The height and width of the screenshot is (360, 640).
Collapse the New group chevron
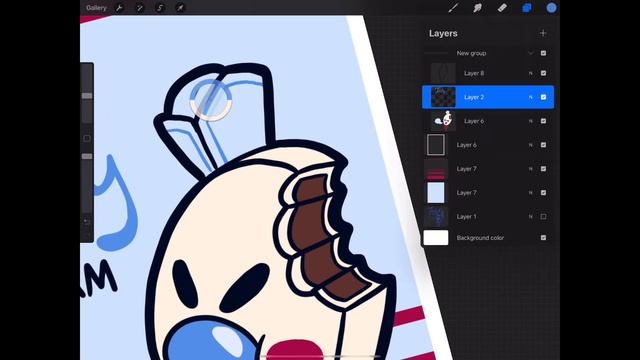point(531,53)
